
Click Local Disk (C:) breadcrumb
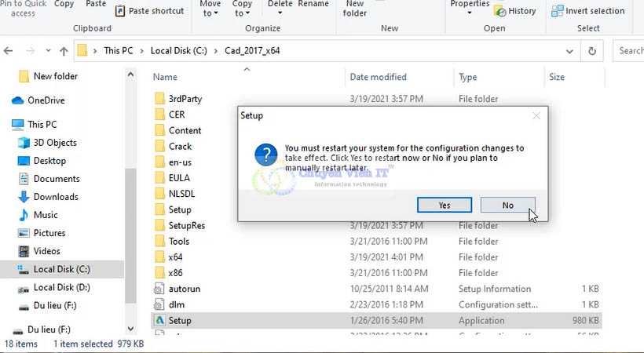coord(179,51)
